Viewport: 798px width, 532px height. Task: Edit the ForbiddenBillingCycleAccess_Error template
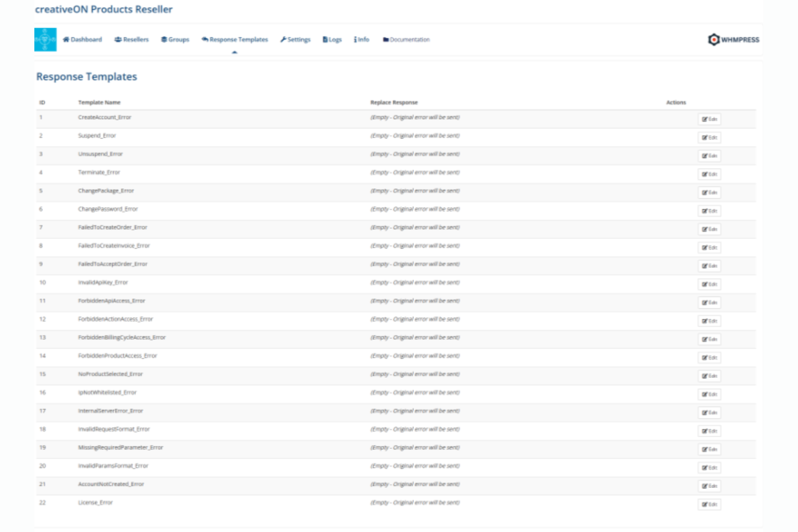[x=709, y=339]
